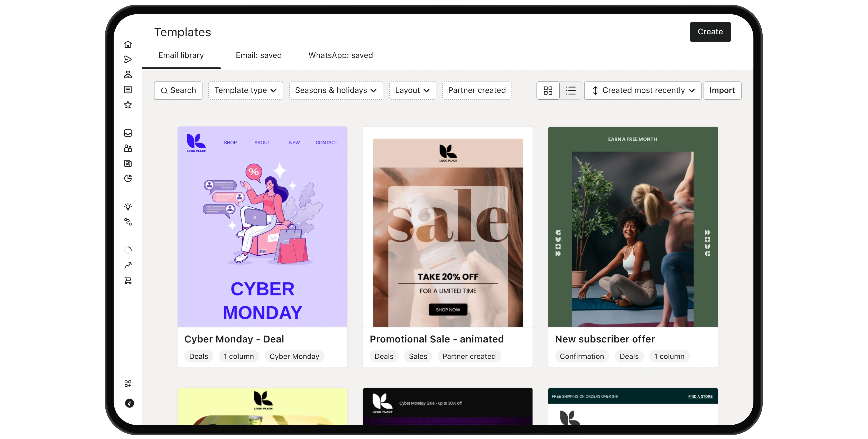Open the Created most recently sort dropdown
Screen dimensions: 868x439
[x=642, y=90]
